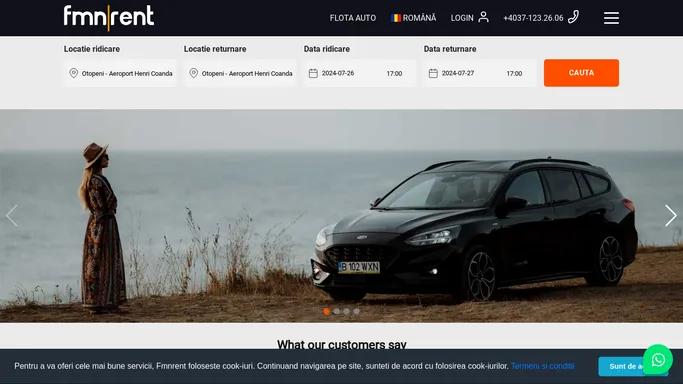Click the fmn|rent logo
The image size is (683, 384).
click(108, 17)
